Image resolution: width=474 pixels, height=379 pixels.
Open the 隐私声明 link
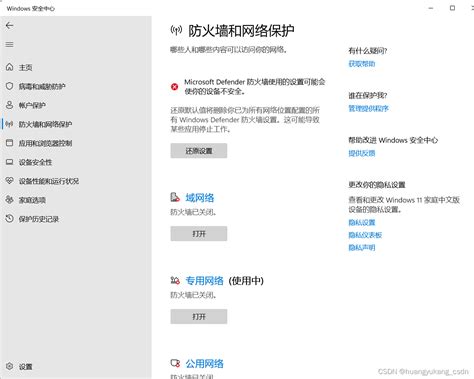[x=362, y=247]
